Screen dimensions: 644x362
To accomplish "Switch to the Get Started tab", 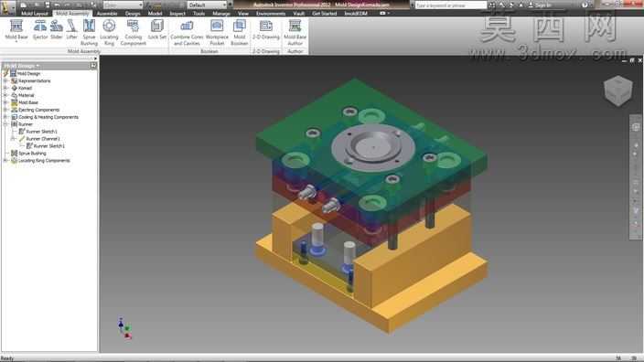I will (x=324, y=14).
